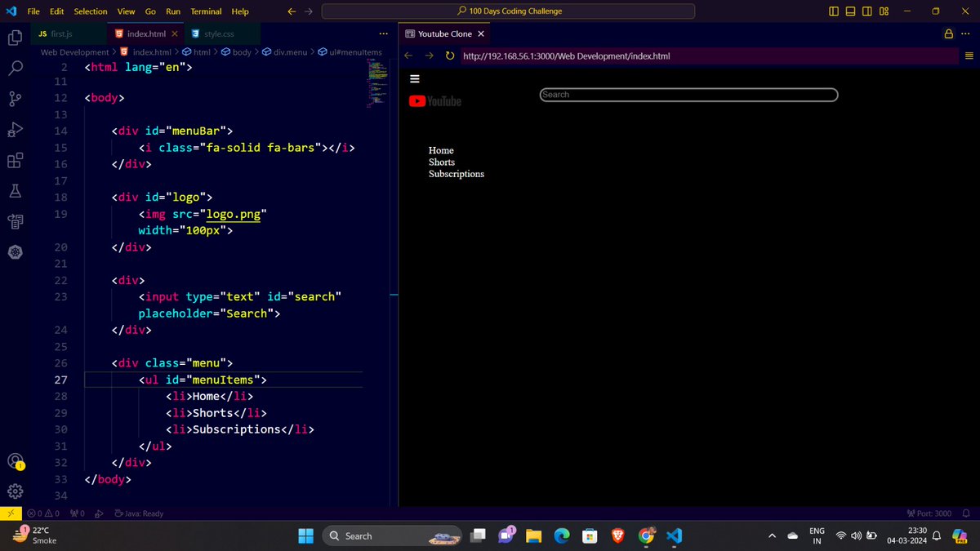Image resolution: width=980 pixels, height=551 pixels.
Task: Open the Testing flask view
Action: point(15,191)
